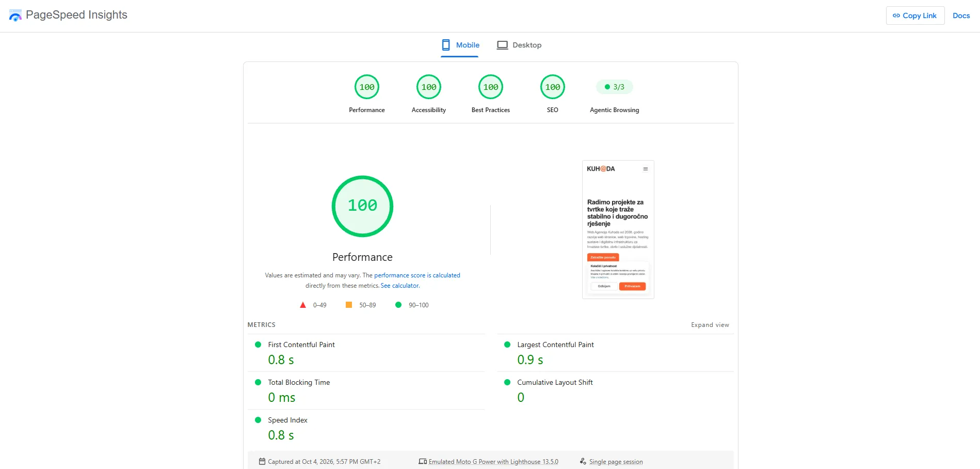Image resolution: width=980 pixels, height=469 pixels.
Task: Click the page screenshot thumbnail
Action: coord(618,229)
